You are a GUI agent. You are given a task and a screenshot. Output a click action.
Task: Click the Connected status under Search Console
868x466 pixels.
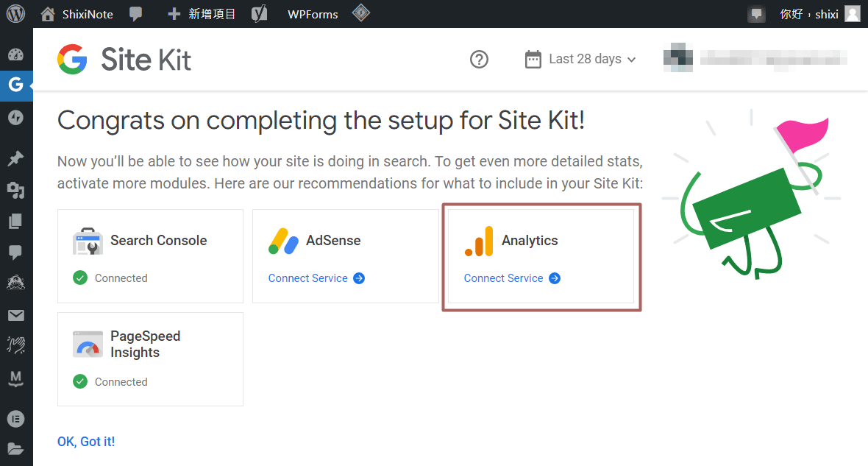tap(110, 278)
